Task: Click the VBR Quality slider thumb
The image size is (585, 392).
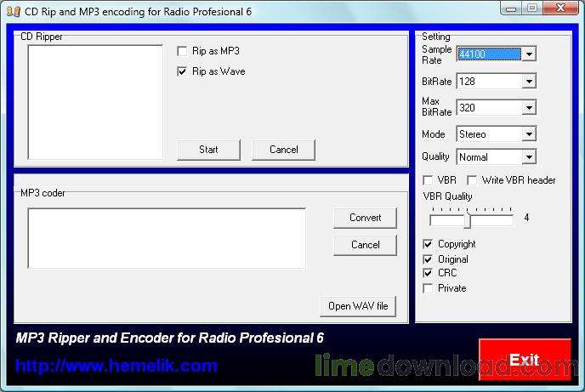Action: click(x=468, y=220)
